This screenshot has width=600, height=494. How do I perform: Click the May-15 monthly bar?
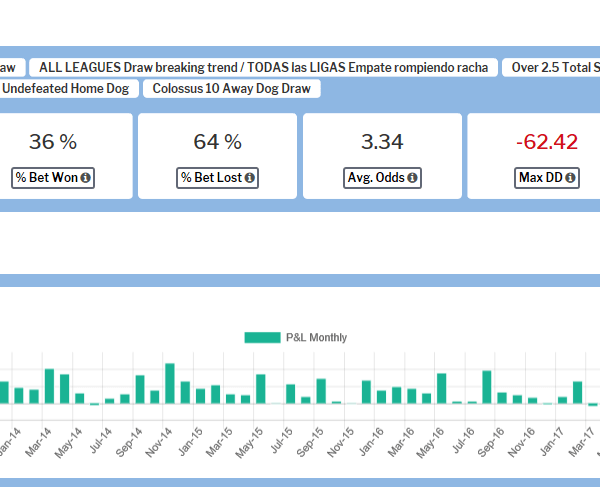pyautogui.click(x=261, y=389)
